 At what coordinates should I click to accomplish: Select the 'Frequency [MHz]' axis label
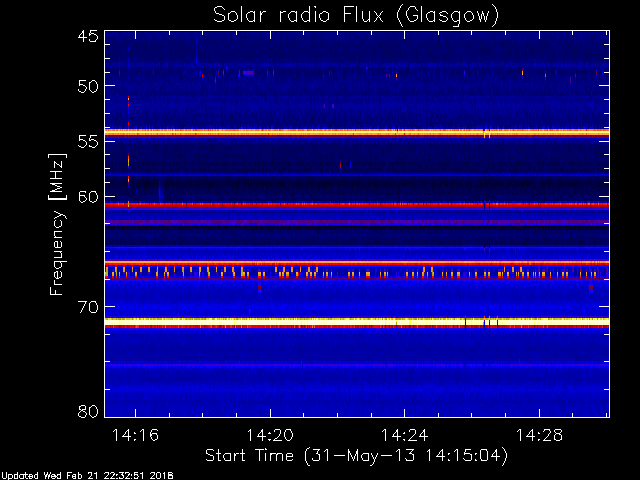(x=57, y=224)
